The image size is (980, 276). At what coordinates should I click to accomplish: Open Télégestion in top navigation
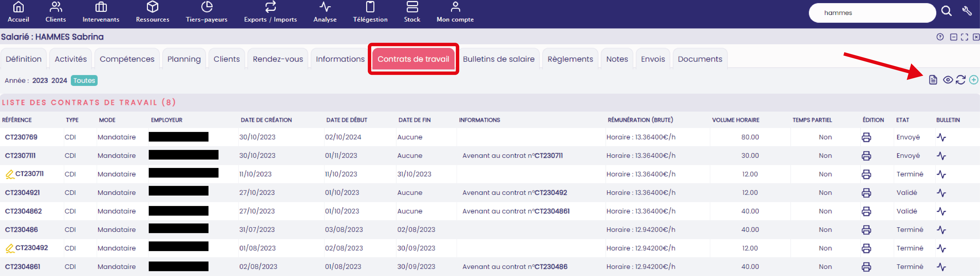click(370, 12)
